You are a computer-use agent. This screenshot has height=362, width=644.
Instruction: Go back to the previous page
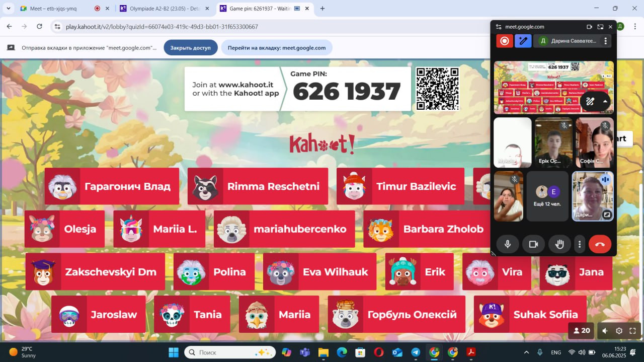[x=9, y=27]
